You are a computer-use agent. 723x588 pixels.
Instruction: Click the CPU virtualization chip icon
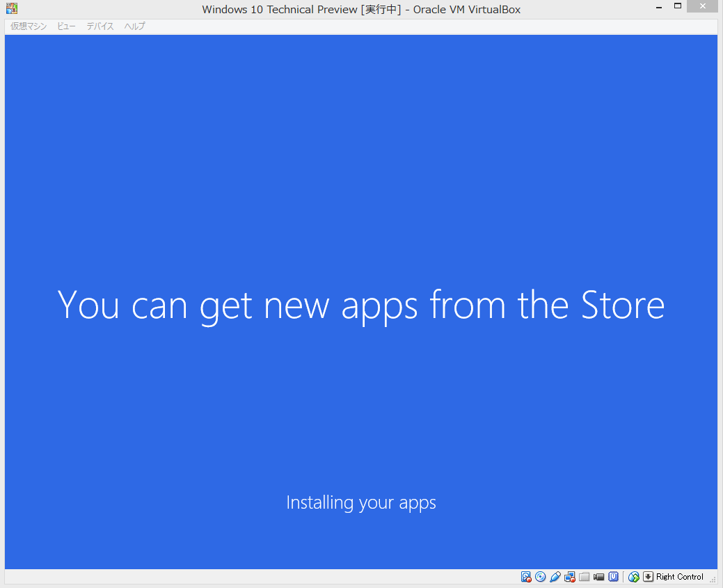pyautogui.click(x=613, y=576)
